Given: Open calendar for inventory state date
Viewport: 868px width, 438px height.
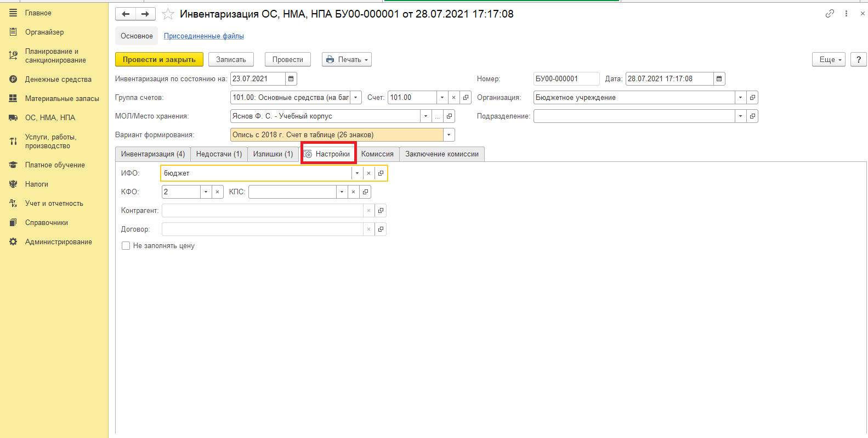Looking at the screenshot, I should [x=291, y=79].
